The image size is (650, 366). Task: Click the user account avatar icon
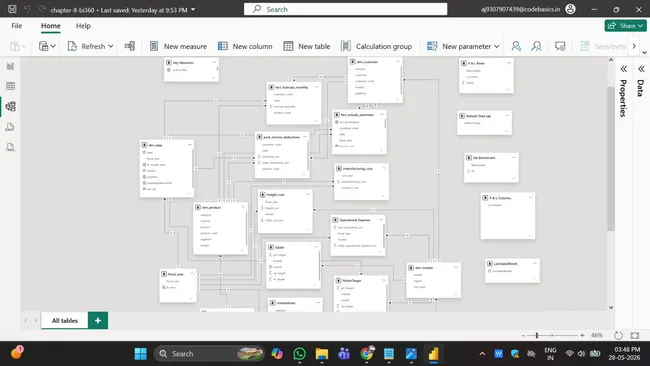(570, 9)
